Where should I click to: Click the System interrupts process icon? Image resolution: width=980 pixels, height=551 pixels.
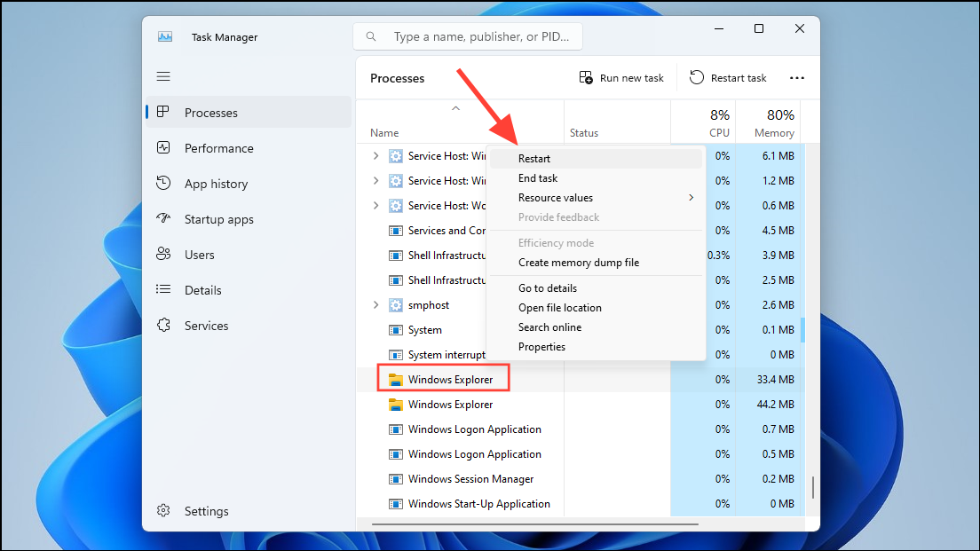tap(396, 355)
